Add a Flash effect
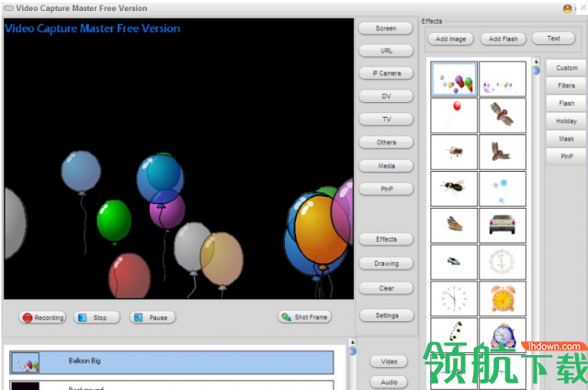The image size is (588, 390). (503, 39)
